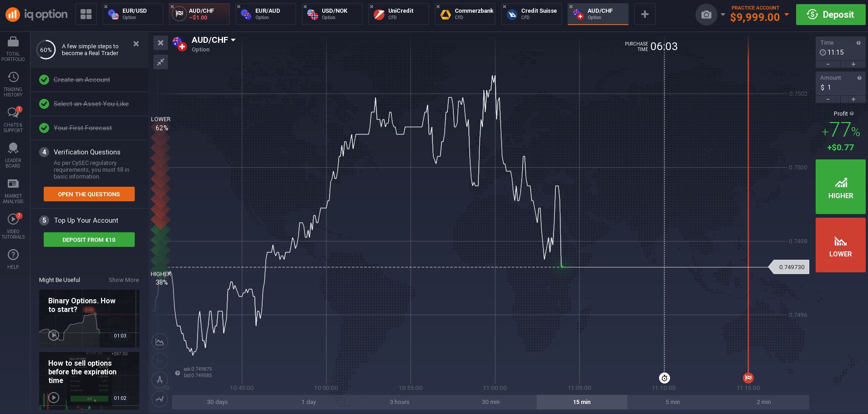This screenshot has height=414, width=868.
Task: Switch to UniCredit CFD tab
Action: coord(399,14)
